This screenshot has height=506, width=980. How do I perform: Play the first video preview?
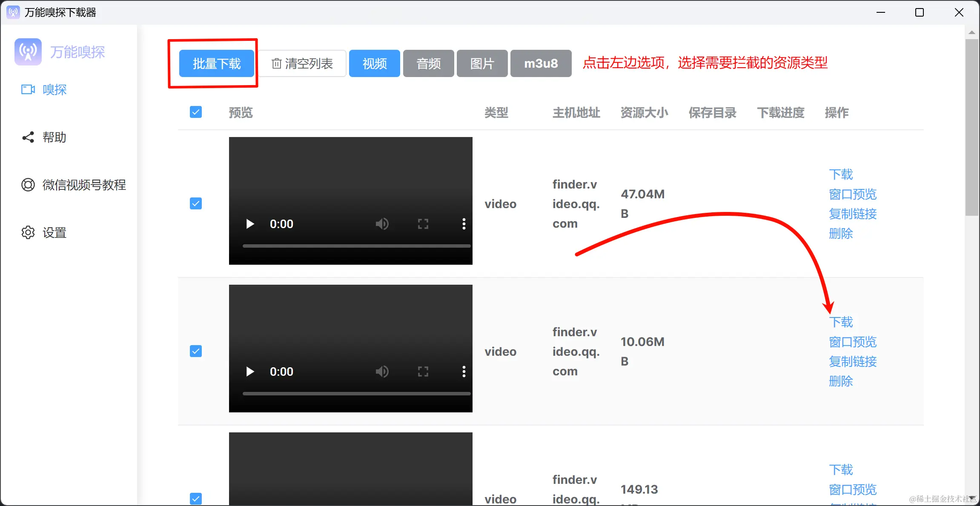(x=250, y=224)
